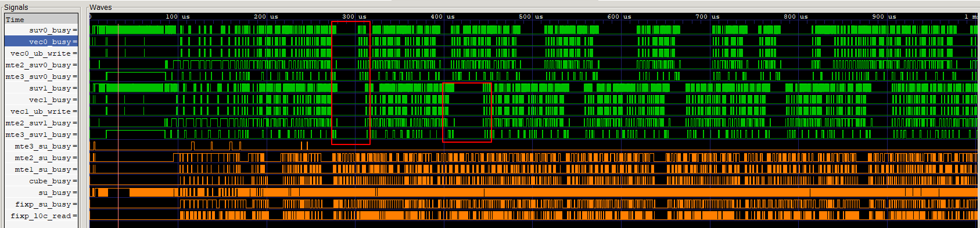Select the su_busy signal name
The width and height of the screenshot is (980, 228).
click(x=41, y=193)
